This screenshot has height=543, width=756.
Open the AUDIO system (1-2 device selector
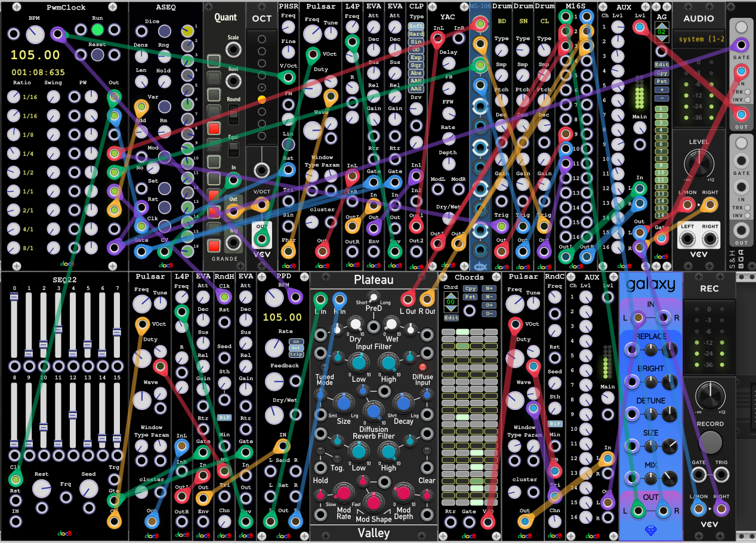click(x=698, y=39)
